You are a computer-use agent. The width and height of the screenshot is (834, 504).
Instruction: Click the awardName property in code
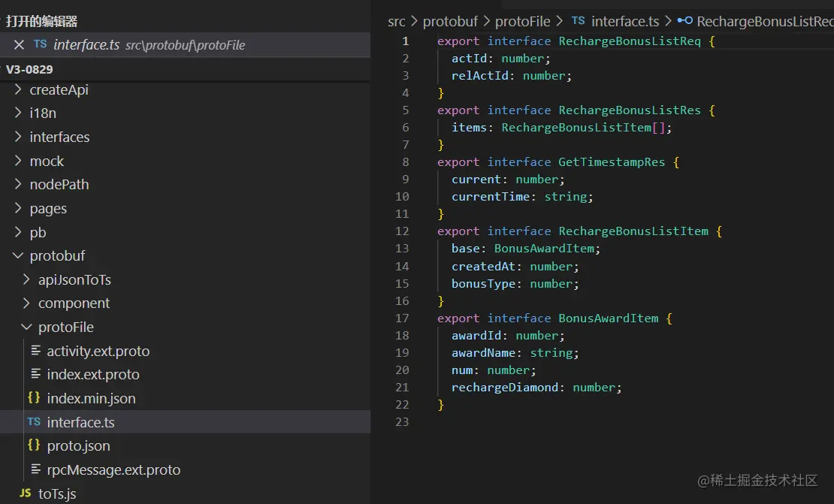[483, 353]
